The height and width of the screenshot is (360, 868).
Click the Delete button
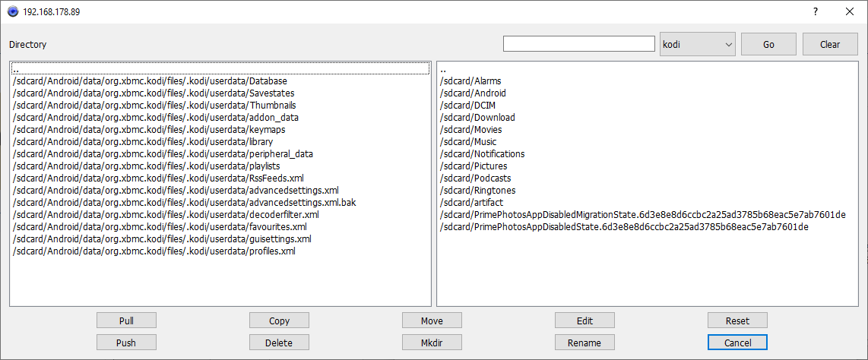(x=279, y=343)
